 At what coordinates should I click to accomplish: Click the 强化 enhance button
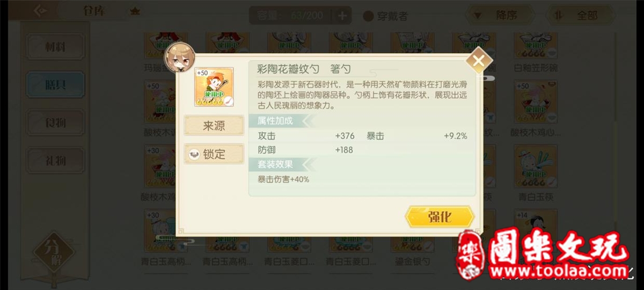(x=440, y=217)
